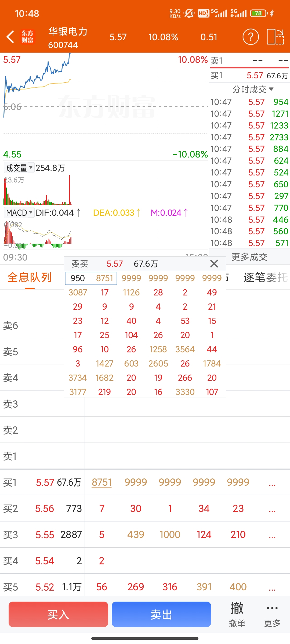Open the 撤单 cancel order icon
This screenshot has width=290, height=644.
[237, 614]
